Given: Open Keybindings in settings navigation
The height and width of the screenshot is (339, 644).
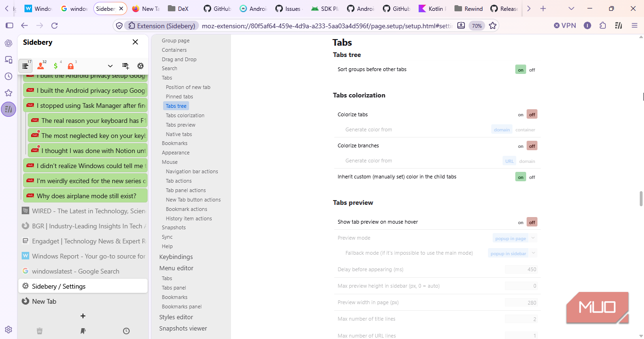Looking at the screenshot, I should click(x=176, y=257).
